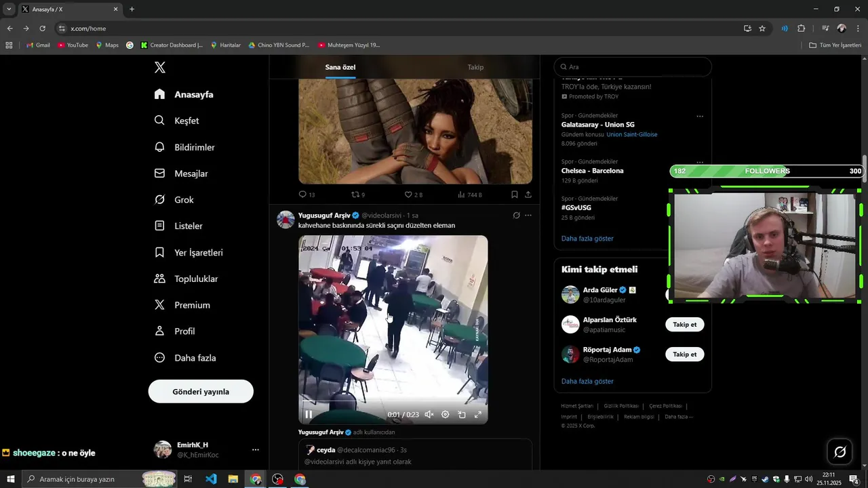Image resolution: width=868 pixels, height=488 pixels.
Task: Open floating Grok button
Action: (840, 452)
